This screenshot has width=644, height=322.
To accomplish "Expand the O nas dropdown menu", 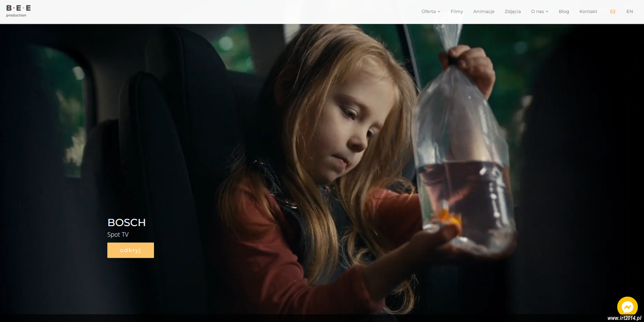I will point(539,11).
